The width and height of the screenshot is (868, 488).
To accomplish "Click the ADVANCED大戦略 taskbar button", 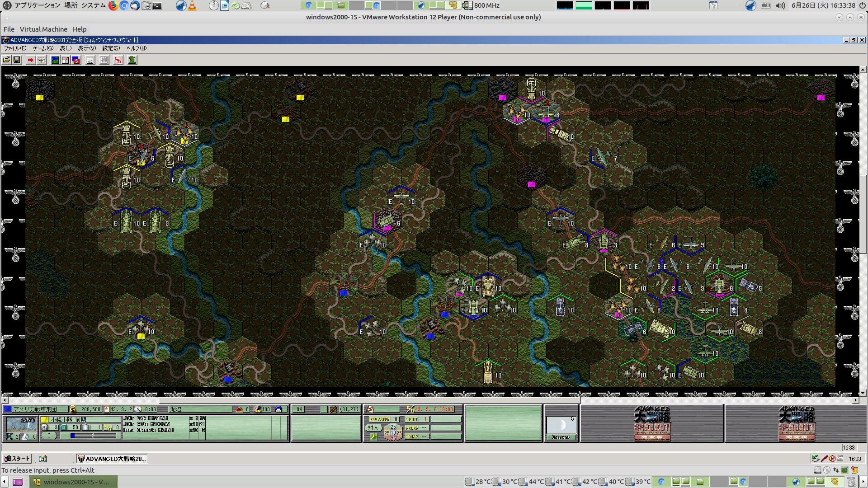I will (112, 459).
